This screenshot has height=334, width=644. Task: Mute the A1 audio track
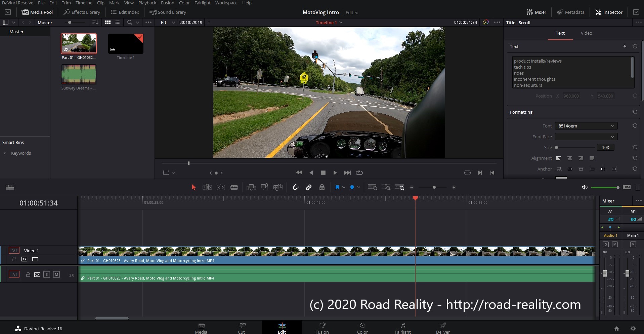tap(56, 274)
